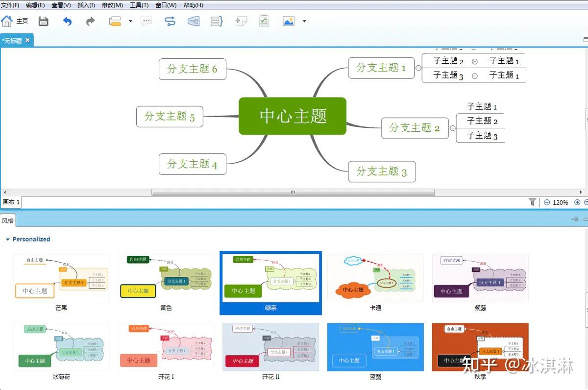Screen dimensions: 588x390
Task: Decrease zoom using the minus control
Action: pyautogui.click(x=546, y=202)
